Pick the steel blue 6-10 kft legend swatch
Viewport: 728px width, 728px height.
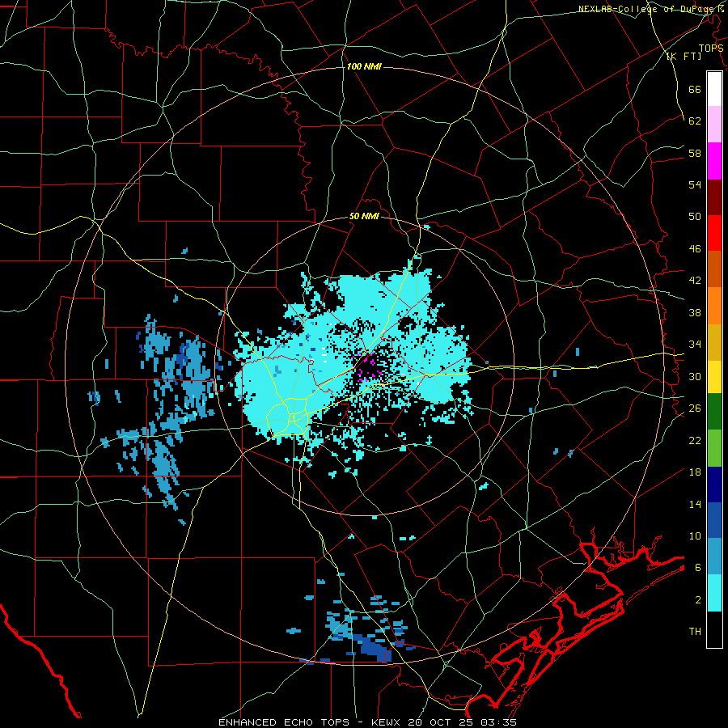pyautogui.click(x=714, y=557)
